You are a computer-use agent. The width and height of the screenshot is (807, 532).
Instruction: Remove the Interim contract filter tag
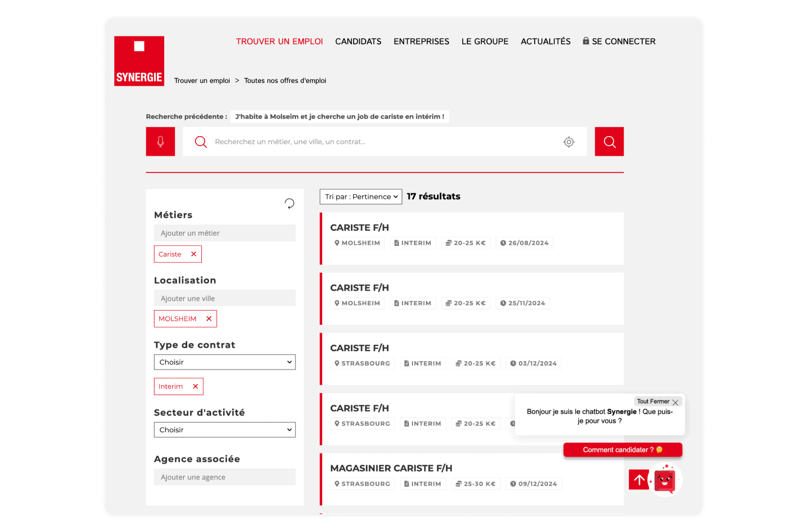click(195, 386)
